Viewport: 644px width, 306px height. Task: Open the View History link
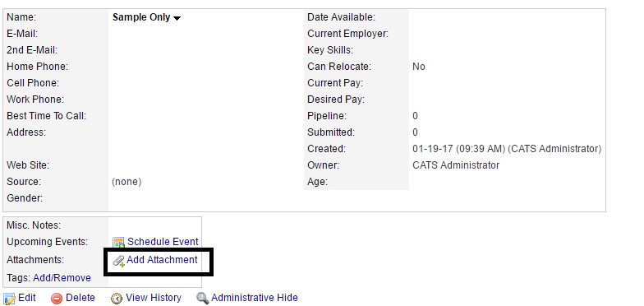(154, 298)
